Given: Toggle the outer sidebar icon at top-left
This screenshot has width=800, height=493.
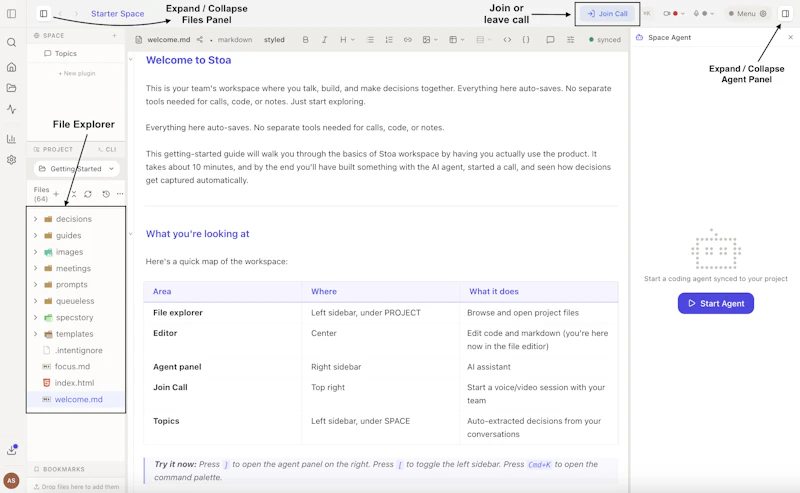Looking at the screenshot, I should [x=11, y=13].
